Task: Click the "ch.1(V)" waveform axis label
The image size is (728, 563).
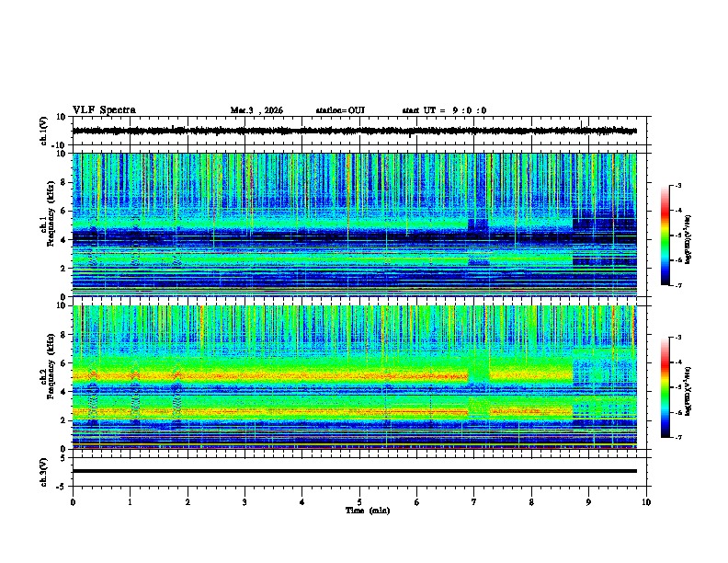Action: (44, 131)
